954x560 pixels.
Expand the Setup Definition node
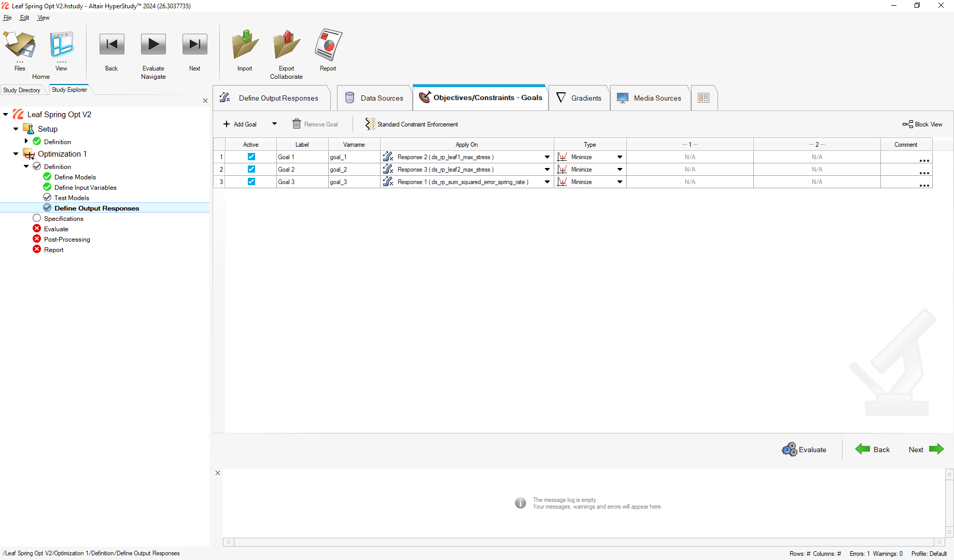tap(26, 141)
